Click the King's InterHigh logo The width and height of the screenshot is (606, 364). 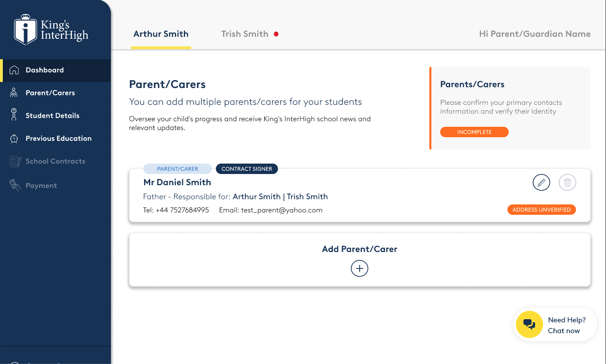[x=51, y=30]
